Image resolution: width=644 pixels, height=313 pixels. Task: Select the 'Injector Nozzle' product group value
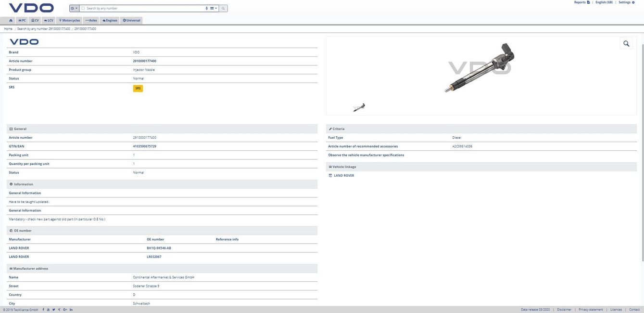(144, 70)
